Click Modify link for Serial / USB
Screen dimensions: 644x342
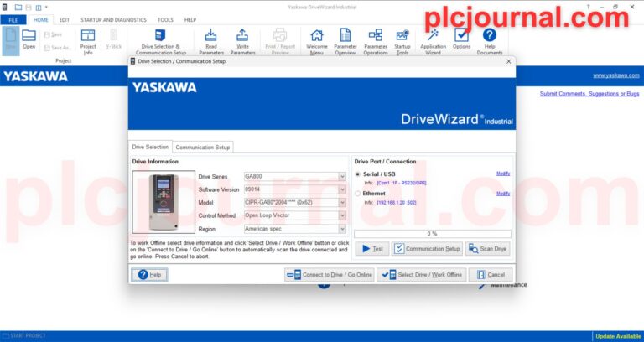coord(503,174)
